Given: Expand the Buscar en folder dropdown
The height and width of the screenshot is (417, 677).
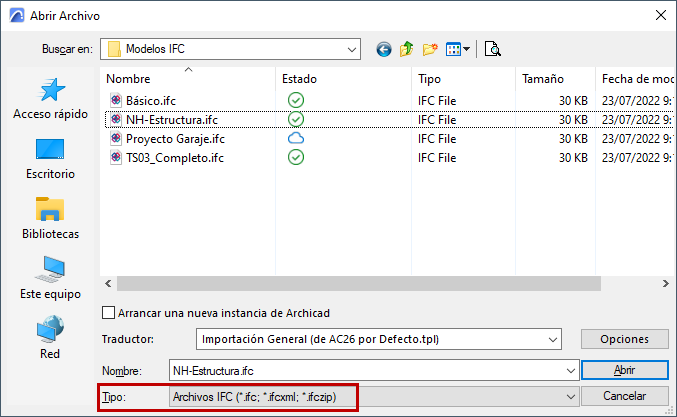Looking at the screenshot, I should pos(351,49).
